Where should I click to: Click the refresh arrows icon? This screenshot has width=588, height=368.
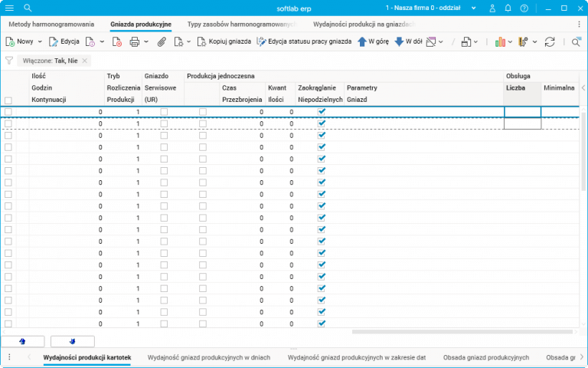tap(549, 41)
